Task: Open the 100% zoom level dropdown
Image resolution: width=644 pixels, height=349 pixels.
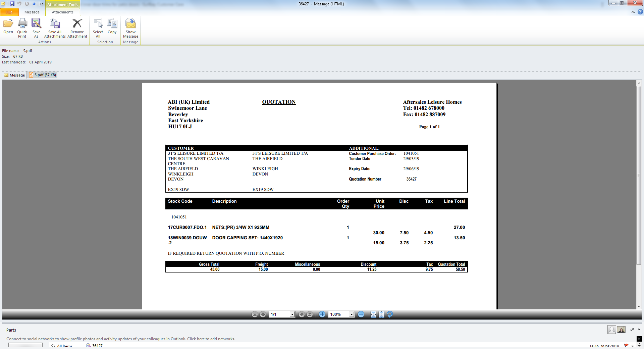Action: click(x=352, y=314)
